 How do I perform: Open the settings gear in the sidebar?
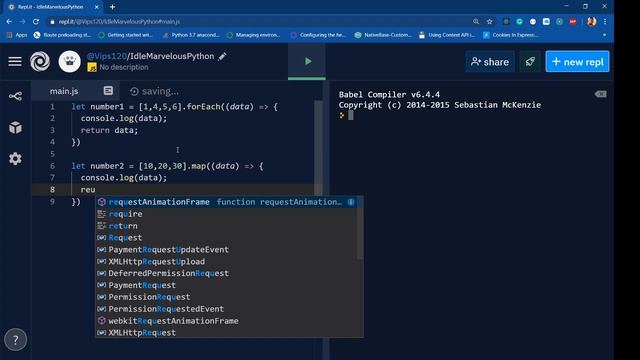pos(16,158)
